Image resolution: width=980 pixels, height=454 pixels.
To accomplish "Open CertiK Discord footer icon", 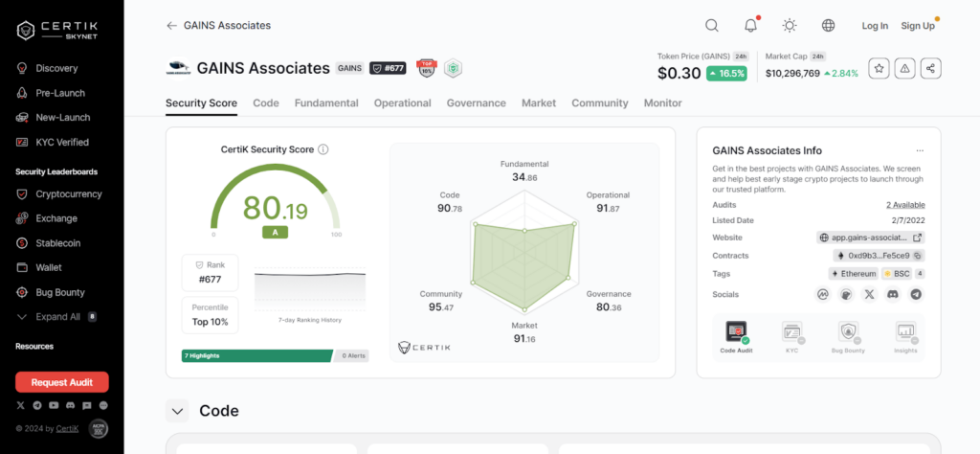I will click(x=71, y=405).
